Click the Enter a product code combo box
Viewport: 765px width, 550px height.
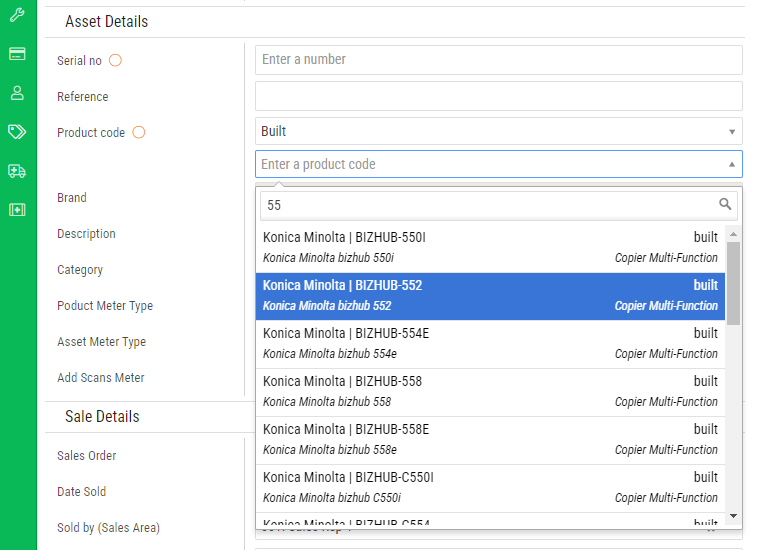coord(490,164)
